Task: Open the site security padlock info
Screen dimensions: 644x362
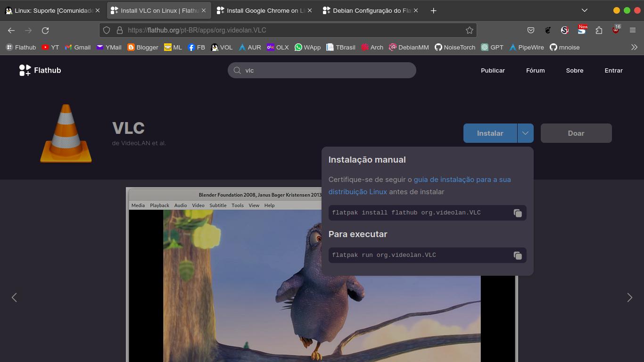Action: tap(119, 30)
